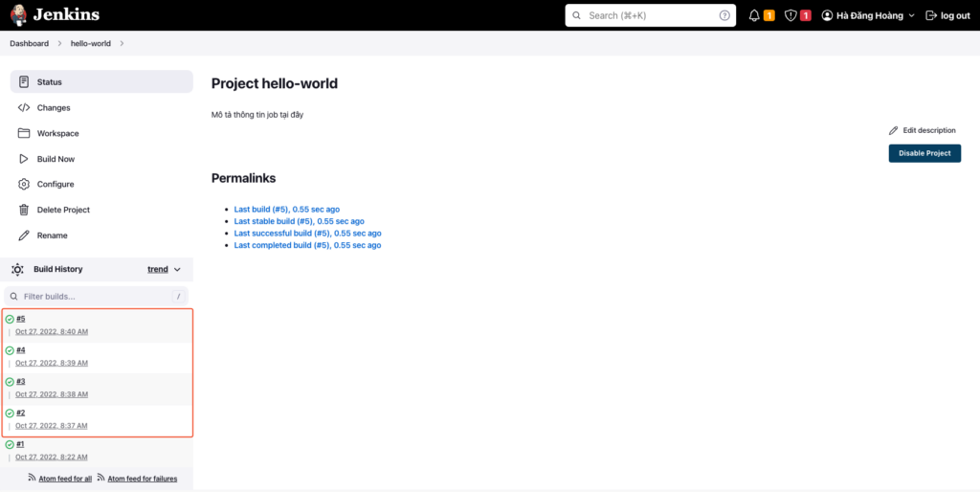Viewport: 980px width, 492px height.
Task: Click the Changes code brackets icon
Action: (24, 107)
